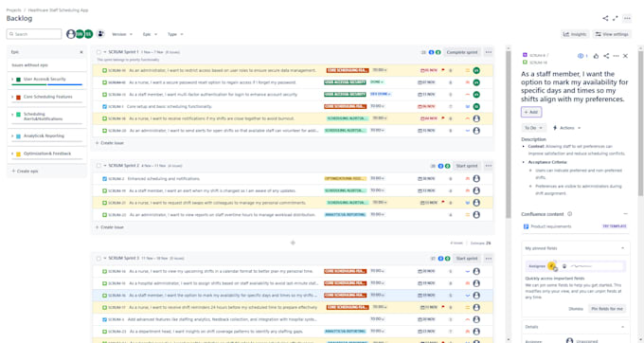Expand the Optimization & Feedback epic
644x343 pixels.
(x=12, y=153)
